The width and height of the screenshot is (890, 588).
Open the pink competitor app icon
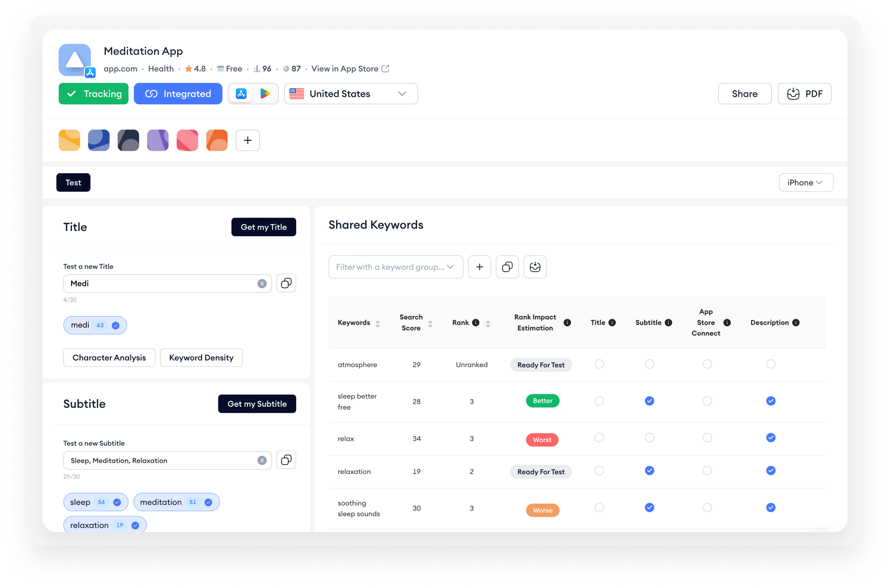coord(187,140)
